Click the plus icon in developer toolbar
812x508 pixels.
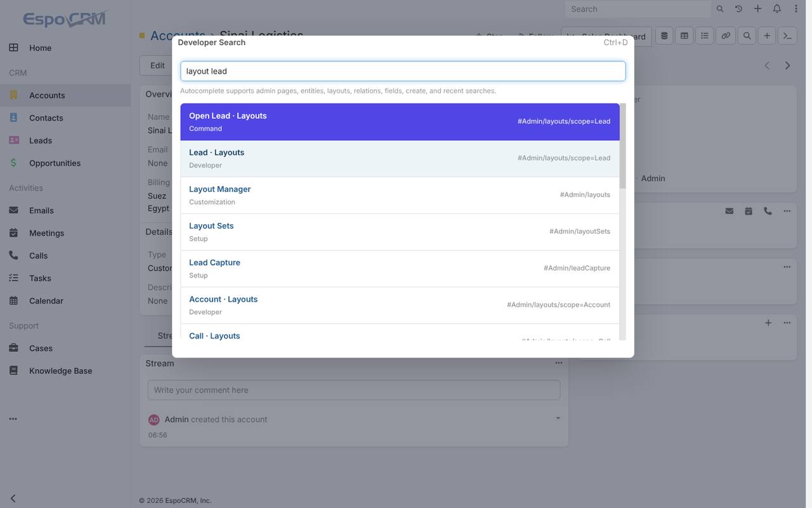(x=767, y=36)
